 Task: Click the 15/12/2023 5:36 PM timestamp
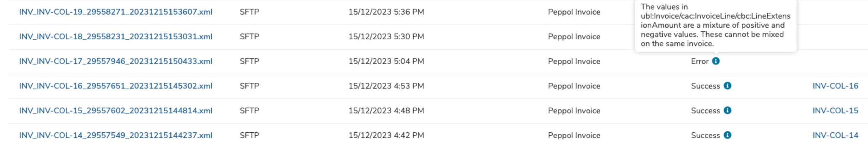(386, 12)
